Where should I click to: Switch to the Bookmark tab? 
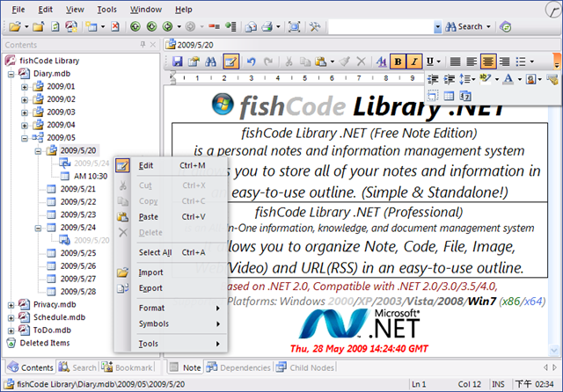(x=127, y=367)
